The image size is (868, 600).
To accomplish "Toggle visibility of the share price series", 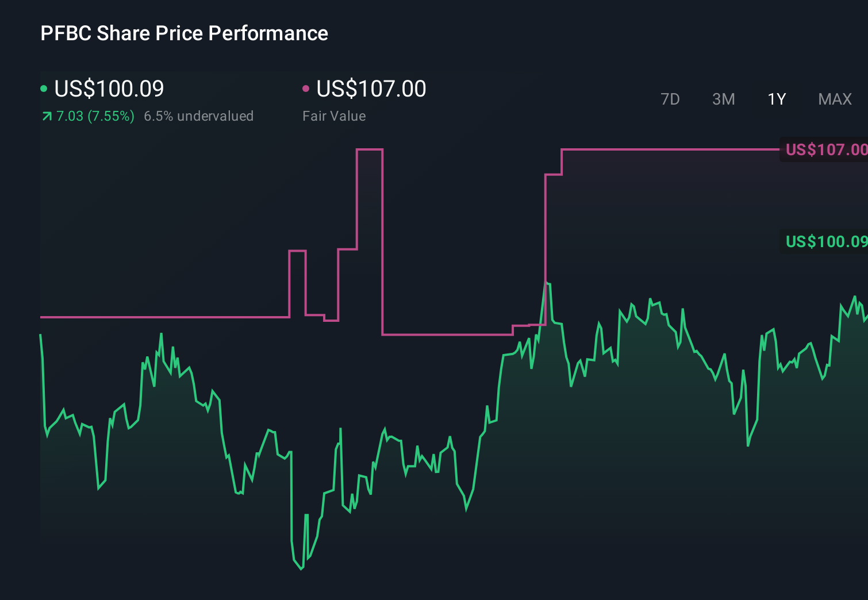I will pos(108,89).
